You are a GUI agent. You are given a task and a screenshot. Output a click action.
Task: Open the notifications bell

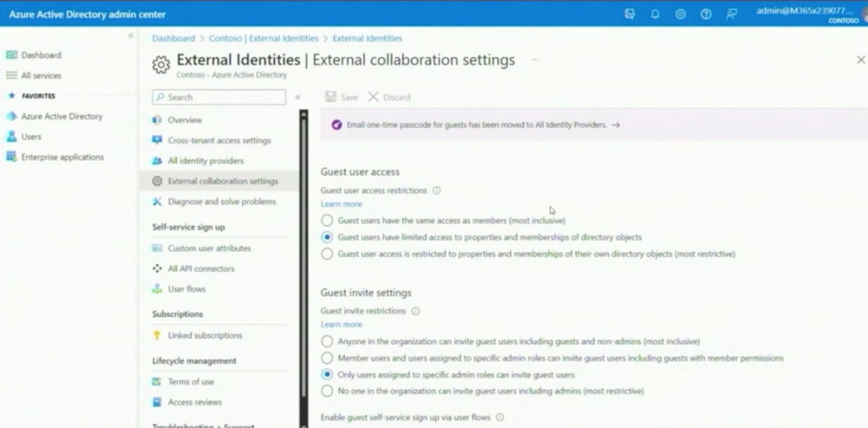655,15
